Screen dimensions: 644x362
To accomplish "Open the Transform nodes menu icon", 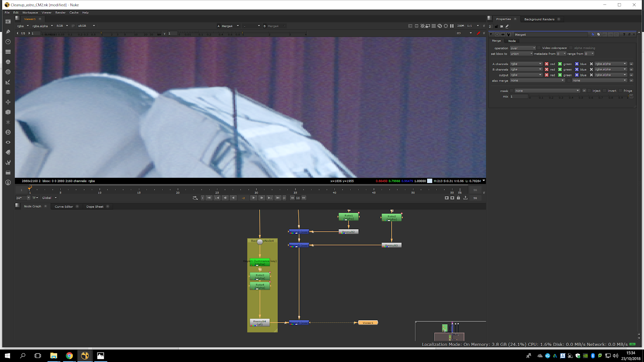I will pos(8,102).
